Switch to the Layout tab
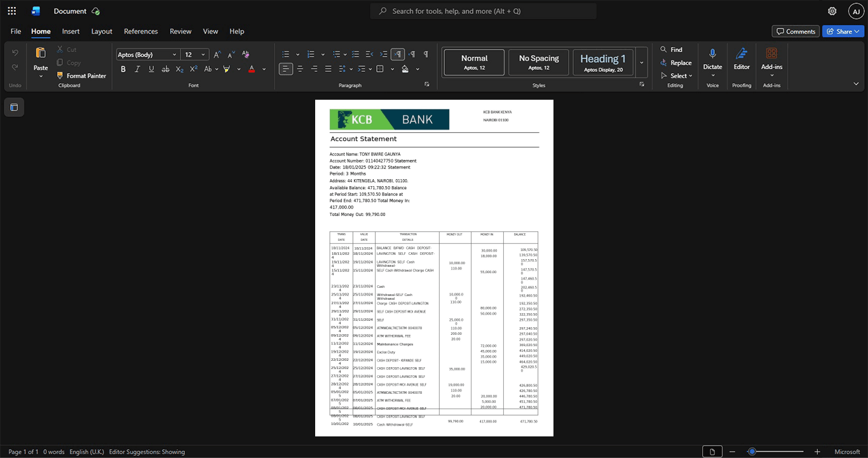868x458 pixels. [x=102, y=31]
